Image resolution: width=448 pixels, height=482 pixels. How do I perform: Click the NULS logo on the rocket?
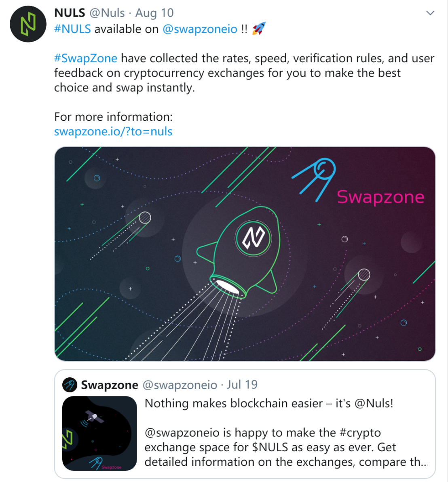tap(253, 238)
